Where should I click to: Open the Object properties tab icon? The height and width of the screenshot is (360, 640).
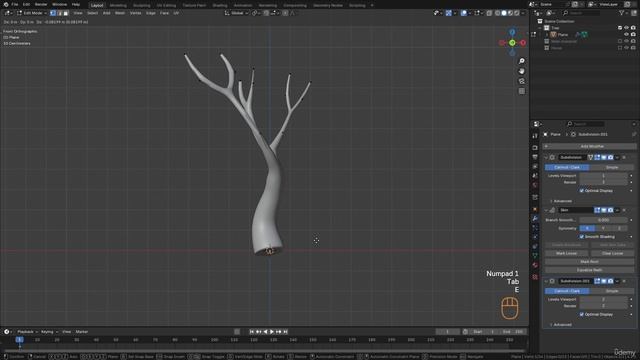535,209
